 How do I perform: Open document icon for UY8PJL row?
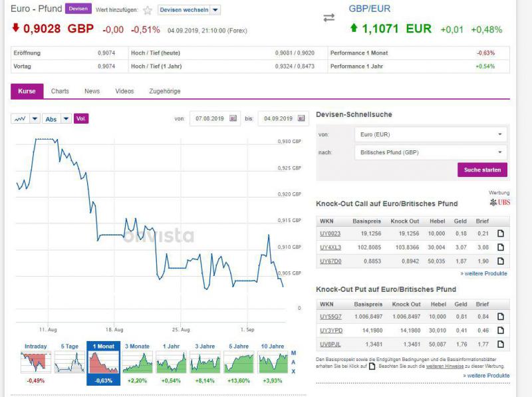pyautogui.click(x=501, y=344)
